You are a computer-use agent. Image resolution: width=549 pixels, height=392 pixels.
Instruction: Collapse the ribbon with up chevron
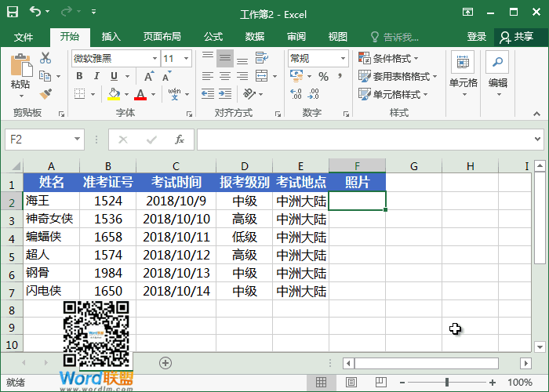pyautogui.click(x=536, y=114)
